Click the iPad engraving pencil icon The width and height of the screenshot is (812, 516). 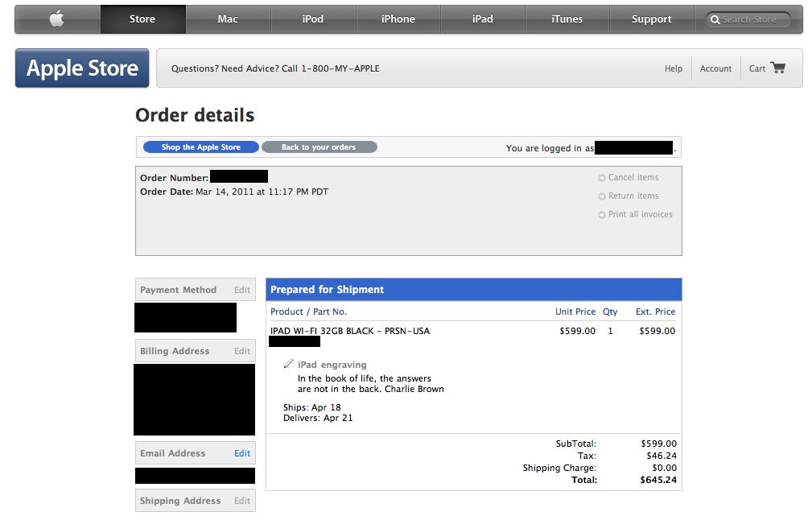pos(288,364)
